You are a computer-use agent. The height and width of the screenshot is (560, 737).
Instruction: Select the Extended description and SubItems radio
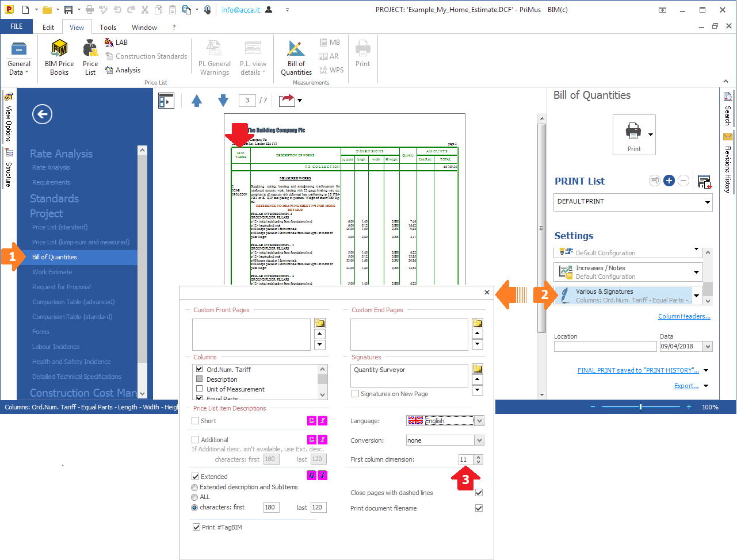pyautogui.click(x=194, y=487)
